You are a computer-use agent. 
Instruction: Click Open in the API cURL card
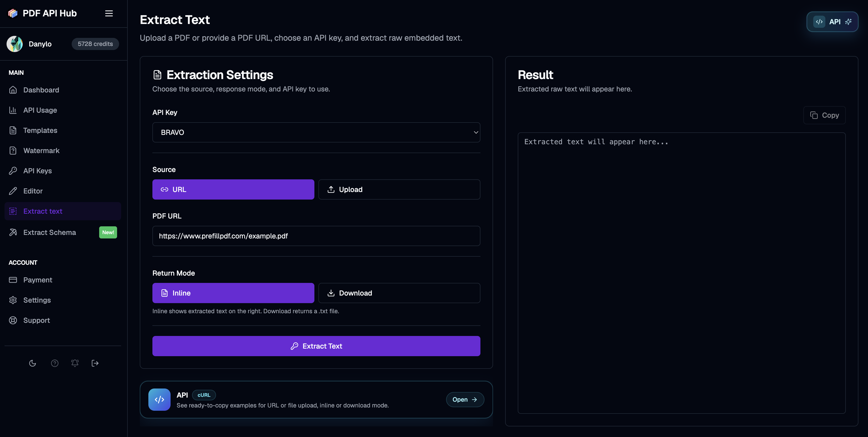pyautogui.click(x=465, y=400)
